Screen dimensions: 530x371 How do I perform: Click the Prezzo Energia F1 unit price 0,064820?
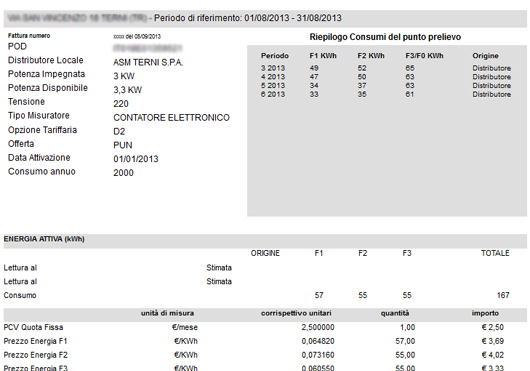click(318, 341)
